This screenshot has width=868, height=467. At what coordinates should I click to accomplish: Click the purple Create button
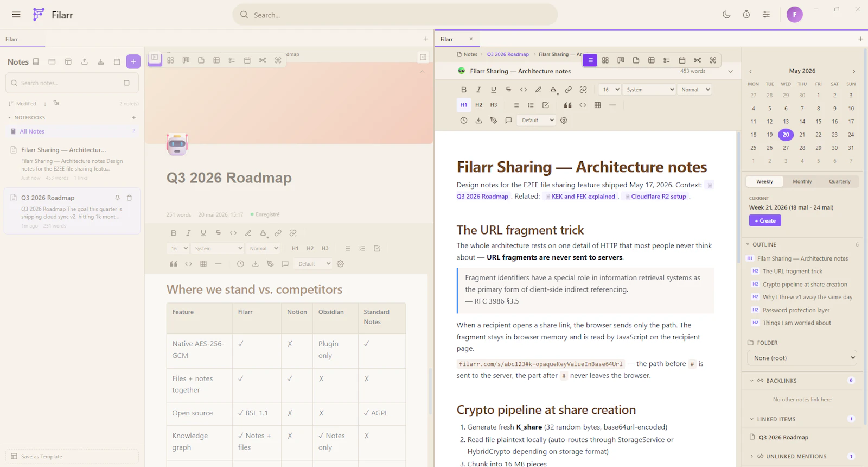click(x=765, y=220)
